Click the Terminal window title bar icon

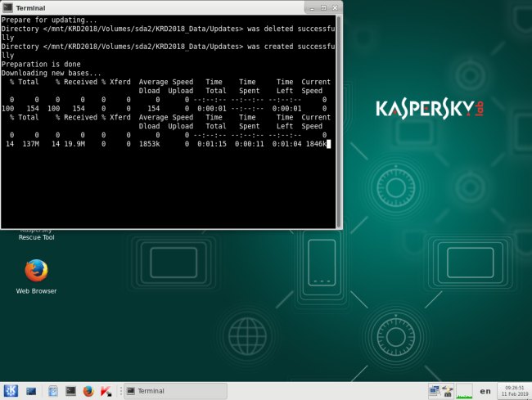[x=7, y=7]
